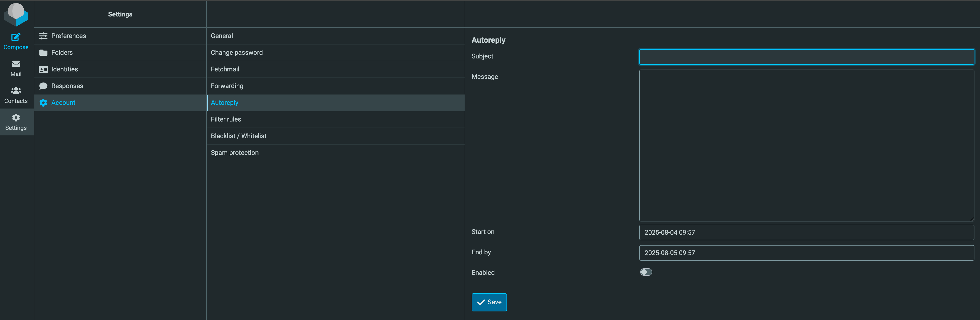
Task: Open Forwarding settings
Action: [227, 86]
